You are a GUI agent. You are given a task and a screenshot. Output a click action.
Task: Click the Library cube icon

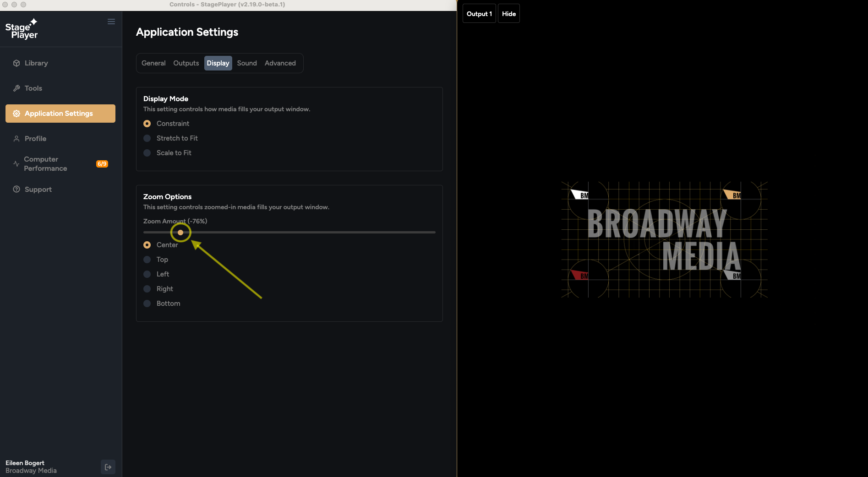click(x=16, y=63)
